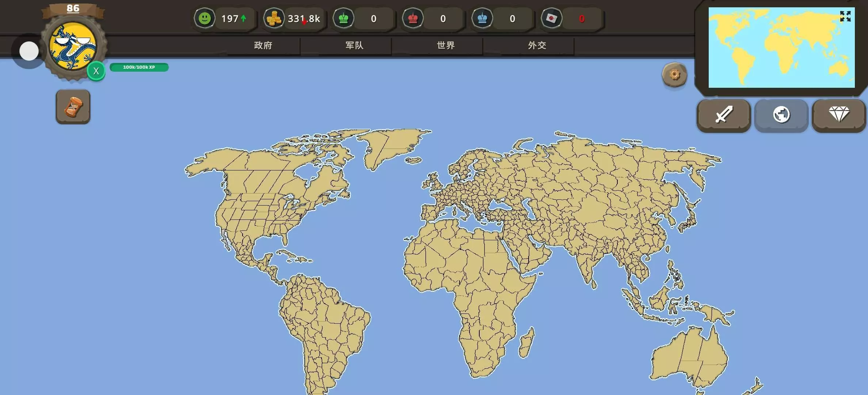Click the green X badge
The image size is (868, 395).
[x=96, y=71]
